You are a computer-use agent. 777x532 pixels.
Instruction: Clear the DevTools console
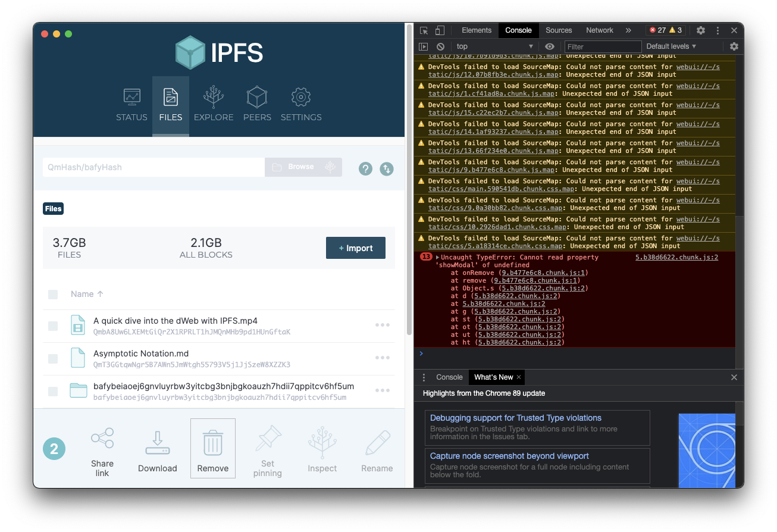click(440, 46)
